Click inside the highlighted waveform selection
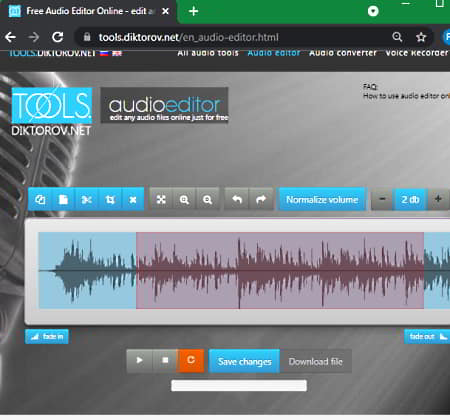 [280, 270]
